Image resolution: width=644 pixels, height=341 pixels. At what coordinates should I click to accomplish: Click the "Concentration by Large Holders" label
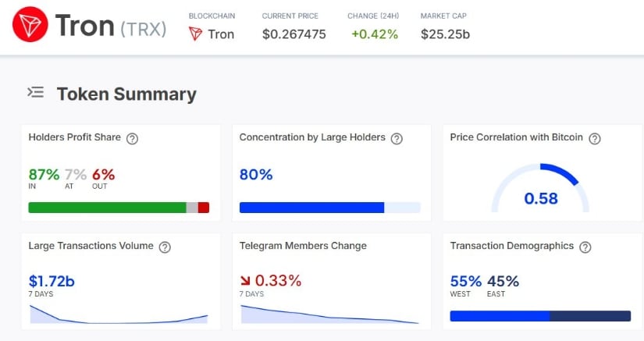click(312, 137)
